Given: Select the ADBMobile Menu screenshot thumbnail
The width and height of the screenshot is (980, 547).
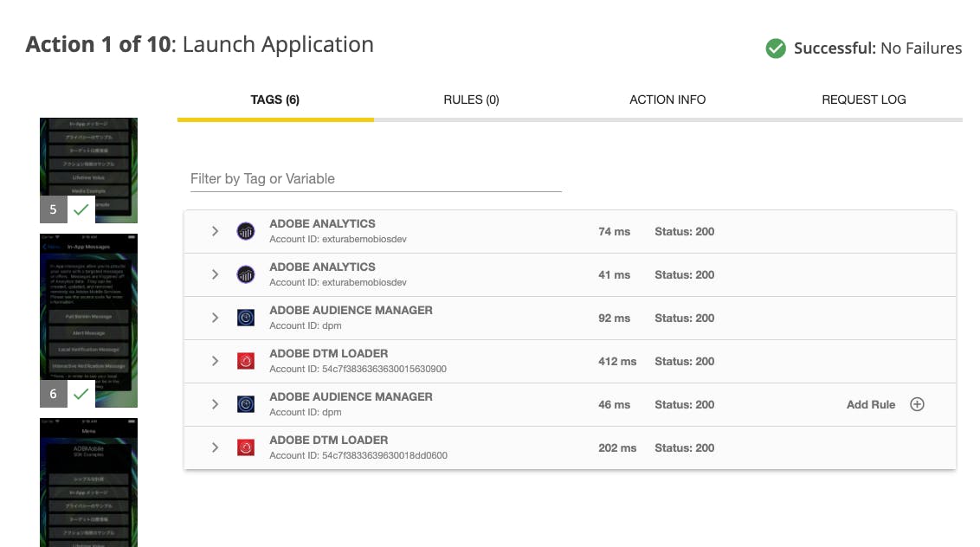Looking at the screenshot, I should (89, 483).
